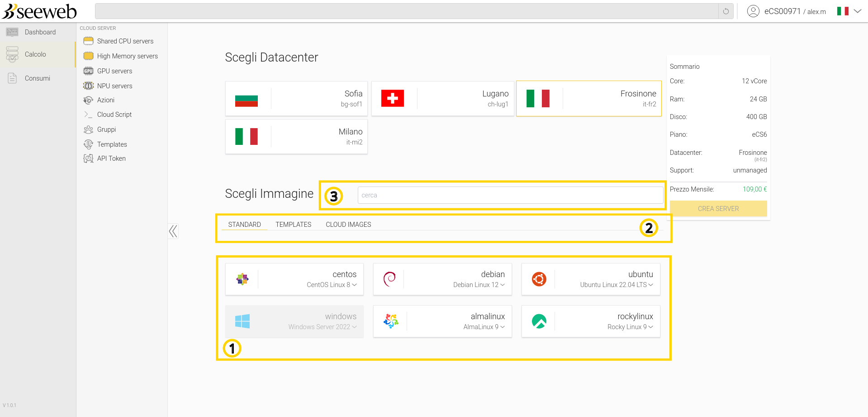Open Ubuntu Linux 22.04 LTS version dropdown

[x=617, y=285]
